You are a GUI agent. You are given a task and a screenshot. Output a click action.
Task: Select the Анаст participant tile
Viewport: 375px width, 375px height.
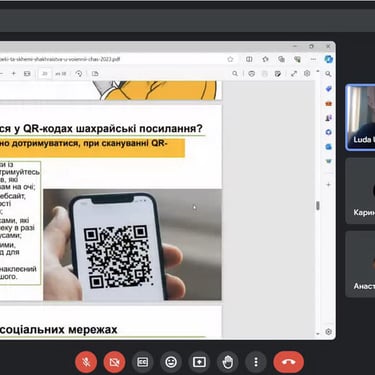point(361,264)
